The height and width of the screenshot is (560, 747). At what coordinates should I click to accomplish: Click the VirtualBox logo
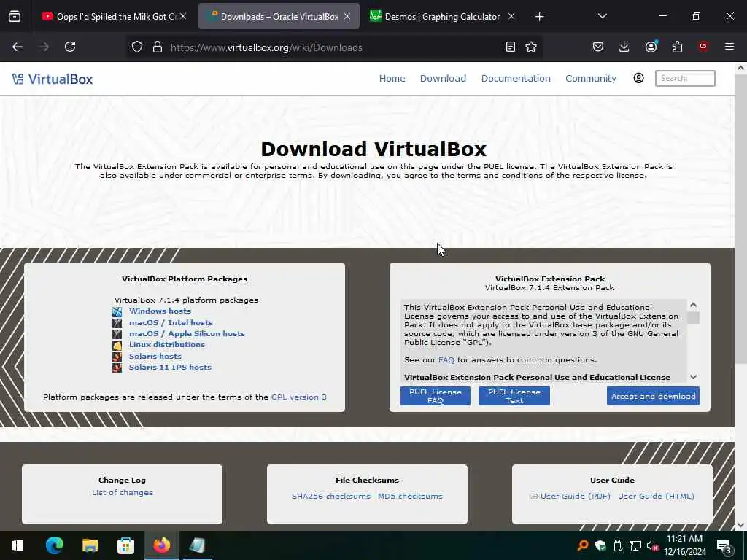(x=53, y=79)
